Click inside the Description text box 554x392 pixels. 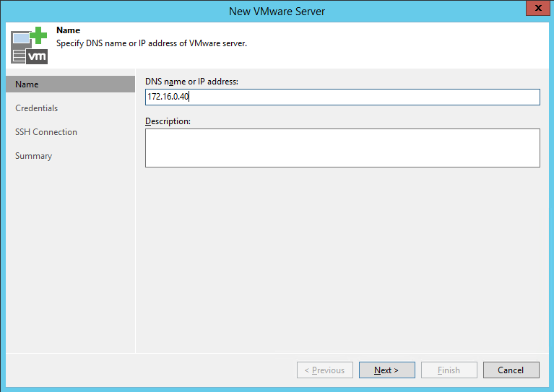point(342,148)
